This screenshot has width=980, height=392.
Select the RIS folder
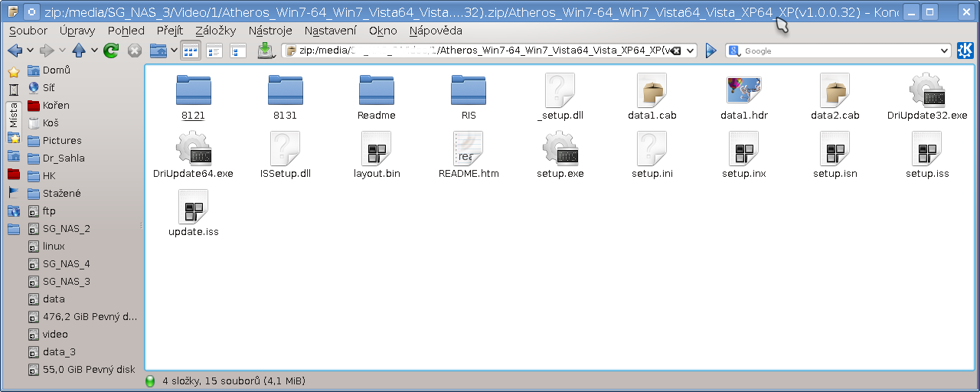click(x=469, y=97)
